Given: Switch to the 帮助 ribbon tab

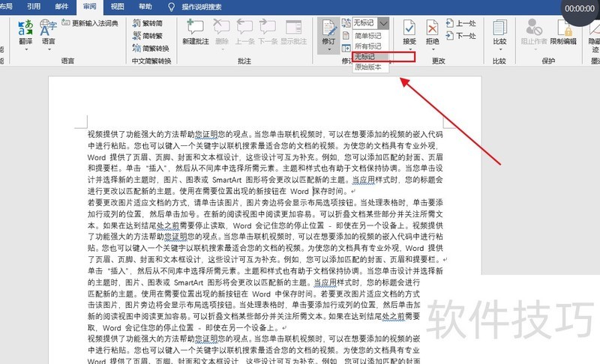Looking at the screenshot, I should click(x=145, y=7).
